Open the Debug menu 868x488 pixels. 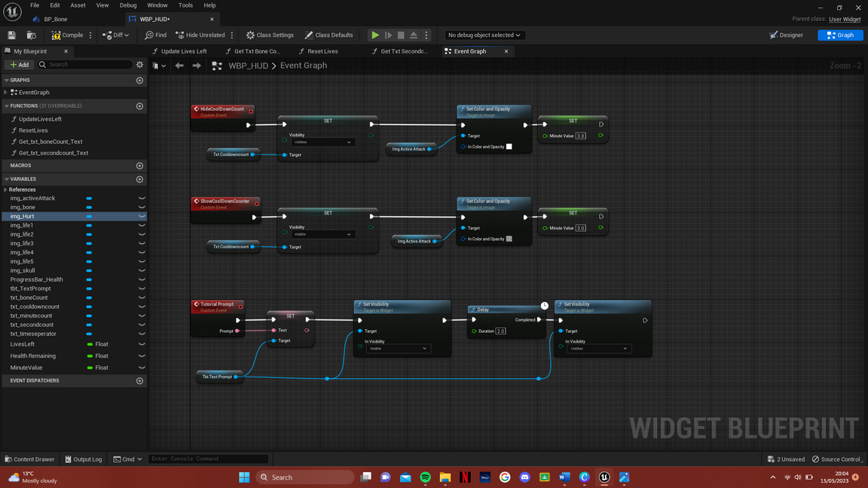pos(128,5)
